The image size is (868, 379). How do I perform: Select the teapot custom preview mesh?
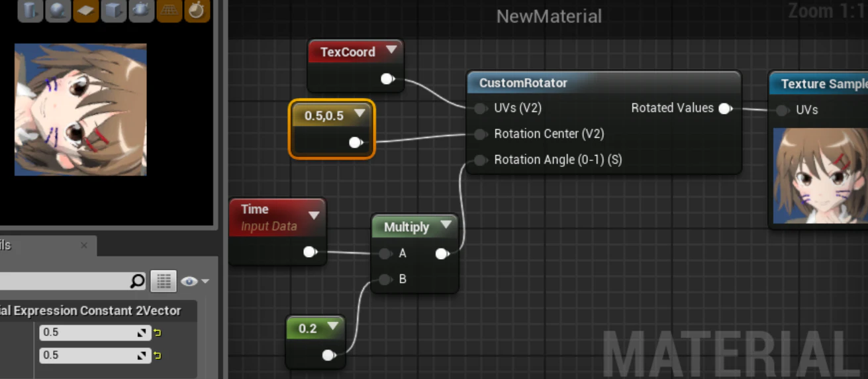point(142,10)
